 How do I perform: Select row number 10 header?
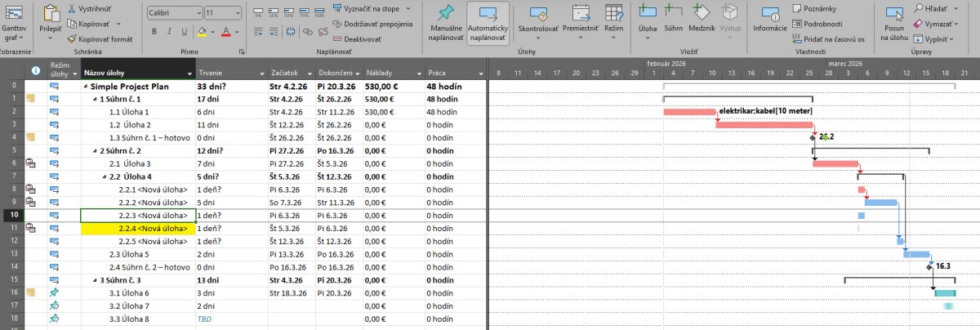pos(12,215)
